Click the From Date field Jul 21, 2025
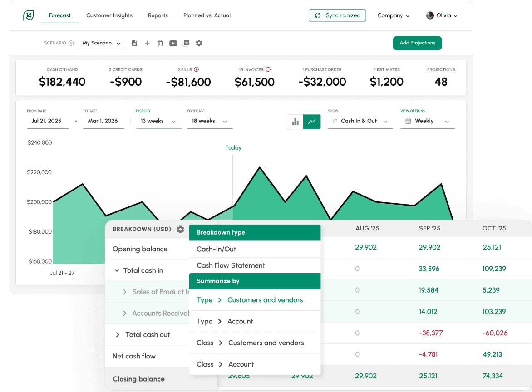The image size is (532, 392). click(x=46, y=121)
